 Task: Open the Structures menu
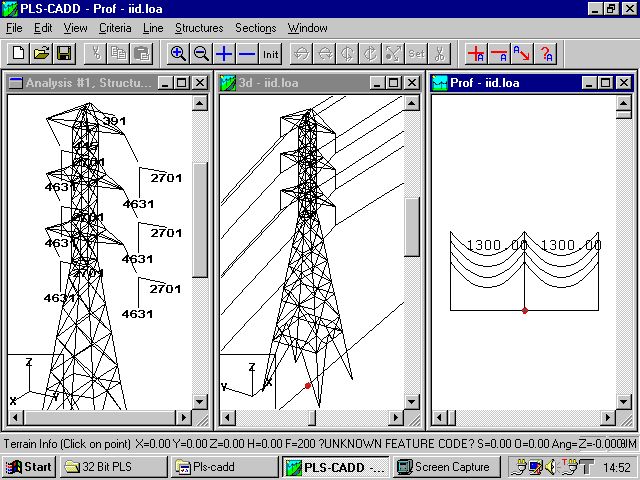point(199,28)
